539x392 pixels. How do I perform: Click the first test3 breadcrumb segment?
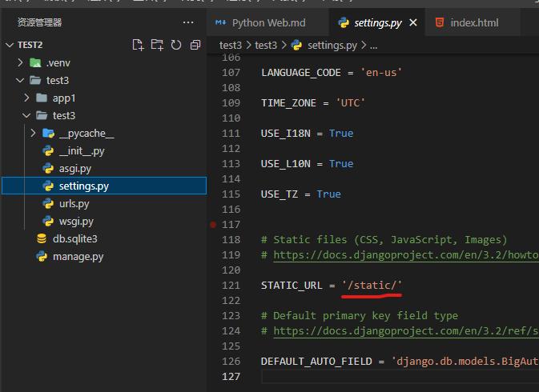[x=231, y=46]
